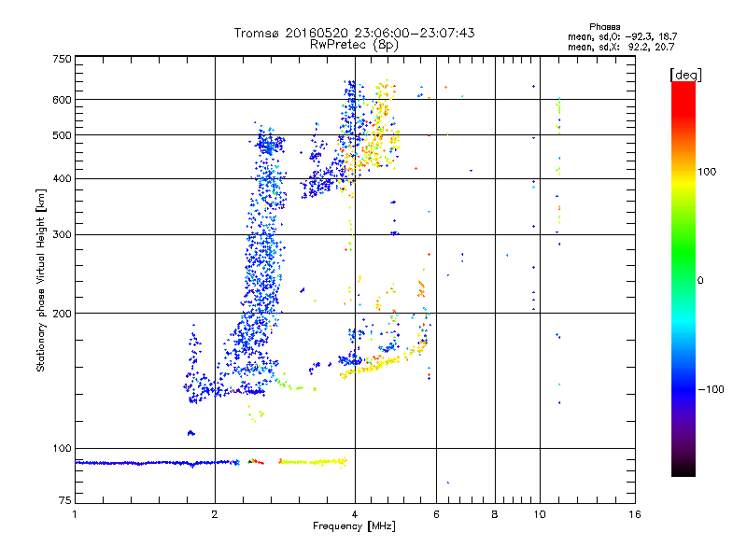Click the colorbar tick label '-100'

(x=711, y=389)
